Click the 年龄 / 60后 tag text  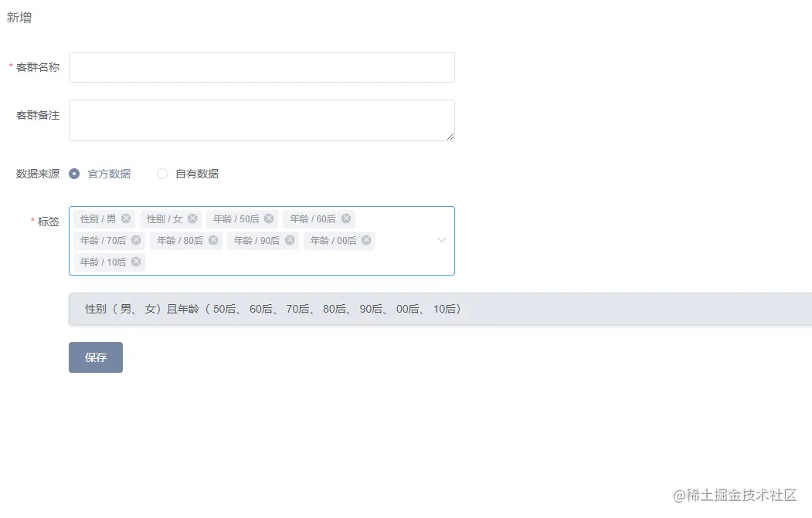pyautogui.click(x=313, y=219)
